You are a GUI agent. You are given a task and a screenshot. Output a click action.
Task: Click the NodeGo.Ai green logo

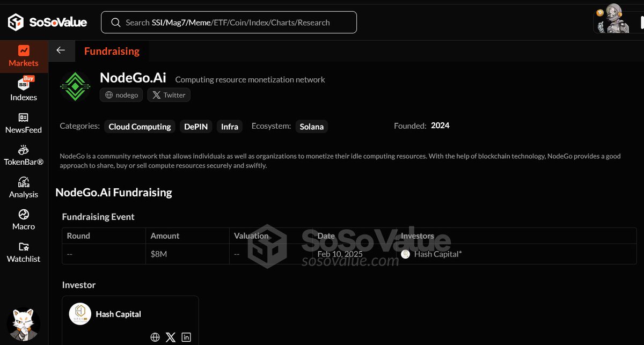[x=76, y=86]
